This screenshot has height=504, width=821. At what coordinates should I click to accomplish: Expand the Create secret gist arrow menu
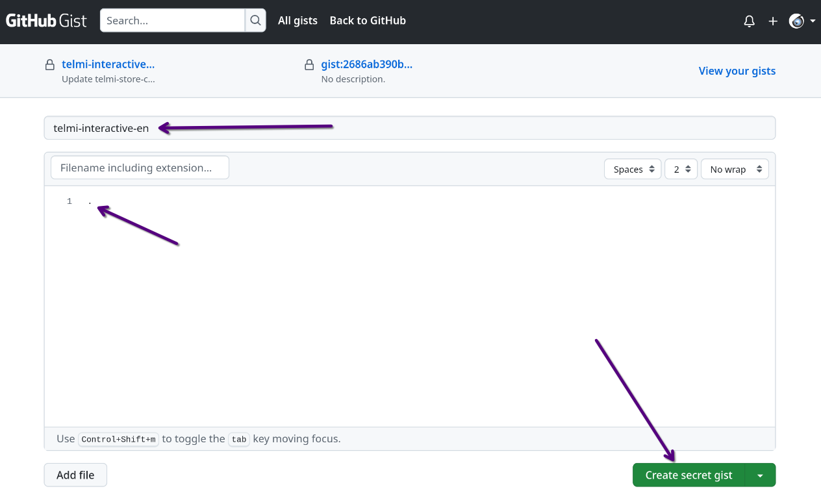761,475
